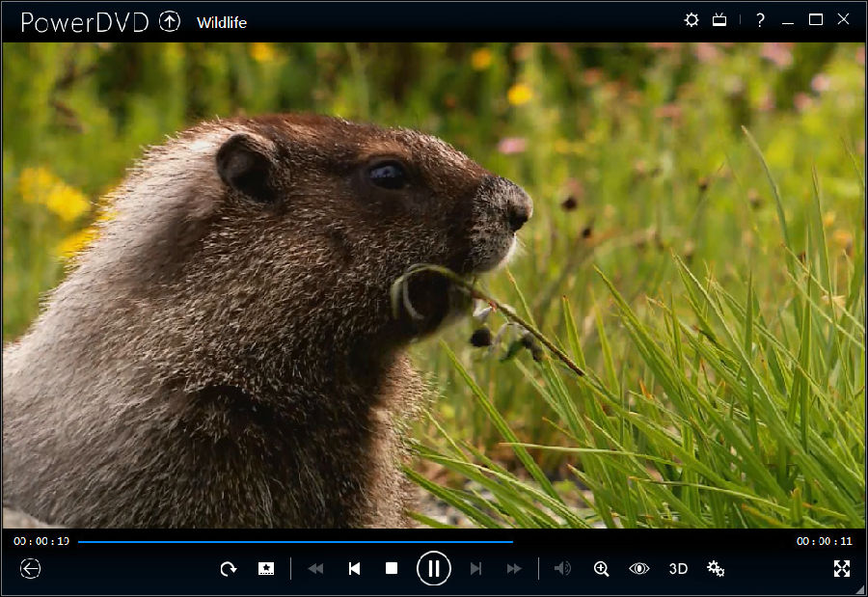The width and height of the screenshot is (868, 597).
Task: Open the zoom magnifier tool
Action: (601, 568)
